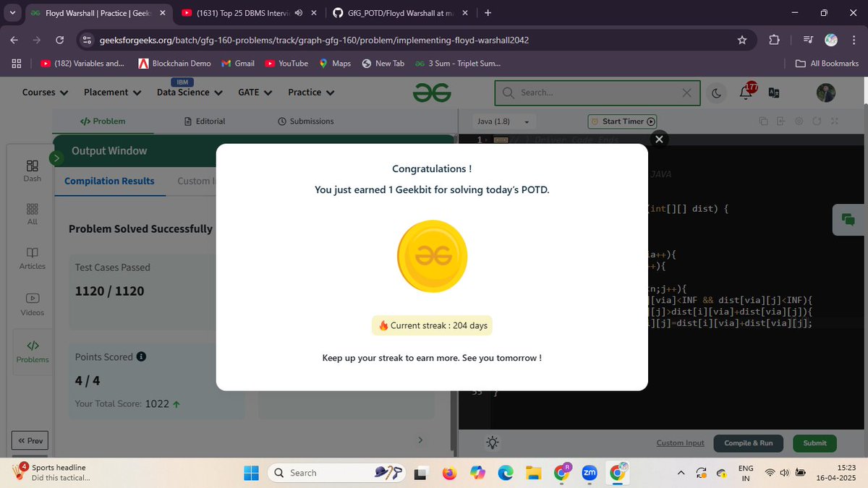Screen dimensions: 868x488
Task: Show hidden system tray icons
Action: 681,473
